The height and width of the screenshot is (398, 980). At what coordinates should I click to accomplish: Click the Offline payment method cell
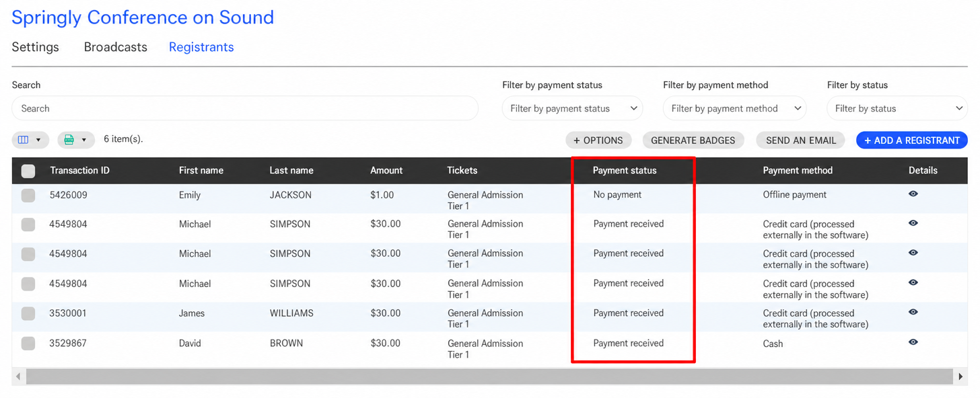click(x=795, y=194)
